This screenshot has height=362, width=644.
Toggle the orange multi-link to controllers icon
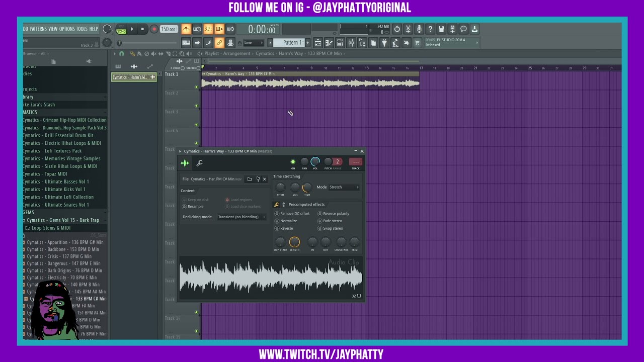[x=219, y=43]
